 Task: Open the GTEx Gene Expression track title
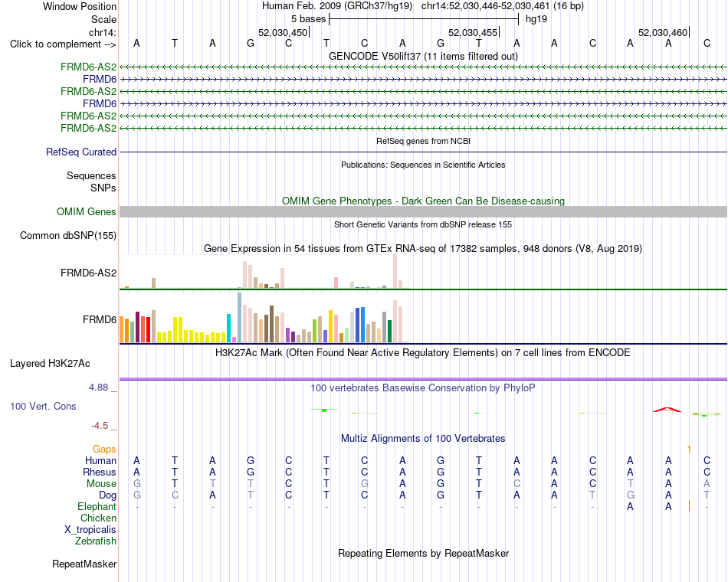(x=423, y=248)
